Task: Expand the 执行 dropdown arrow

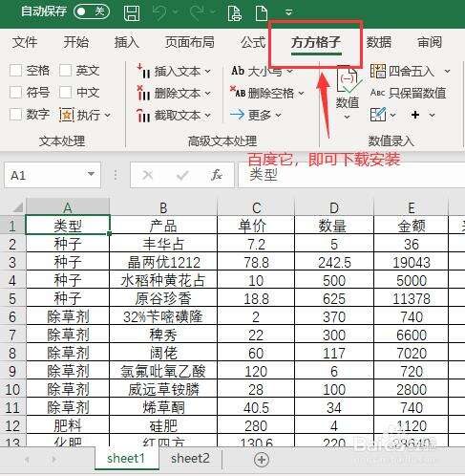Action: 107,115
